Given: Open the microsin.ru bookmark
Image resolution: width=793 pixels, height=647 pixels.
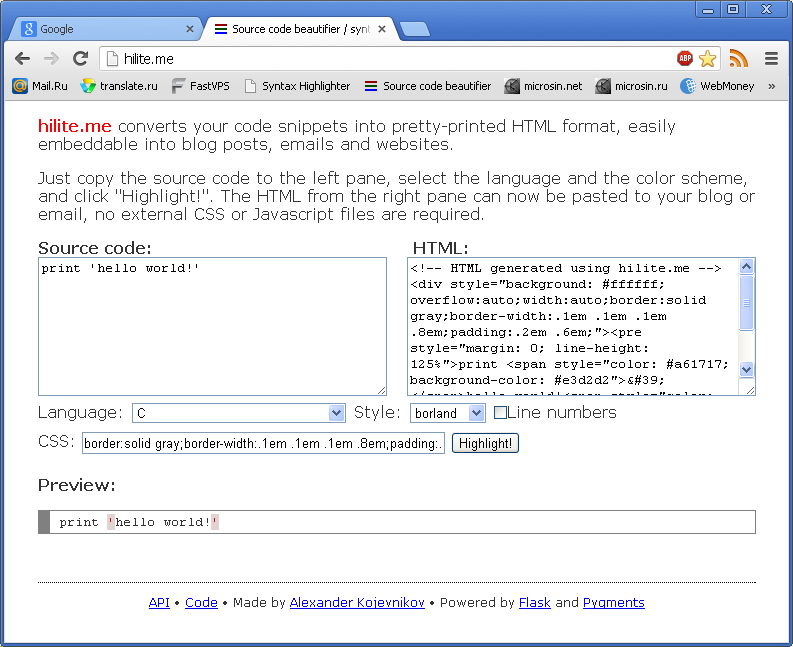Looking at the screenshot, I should click(x=631, y=86).
